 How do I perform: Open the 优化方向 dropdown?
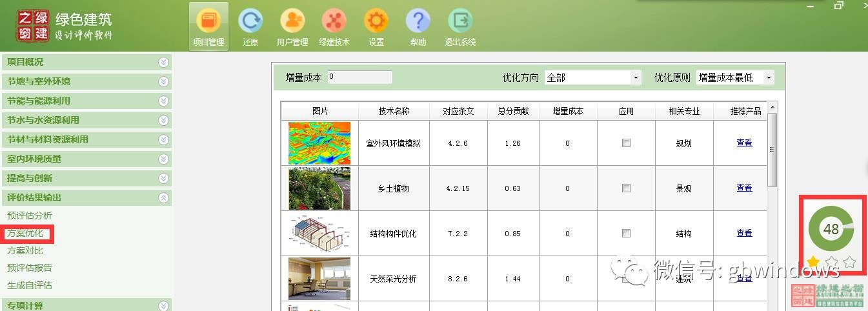pyautogui.click(x=592, y=77)
